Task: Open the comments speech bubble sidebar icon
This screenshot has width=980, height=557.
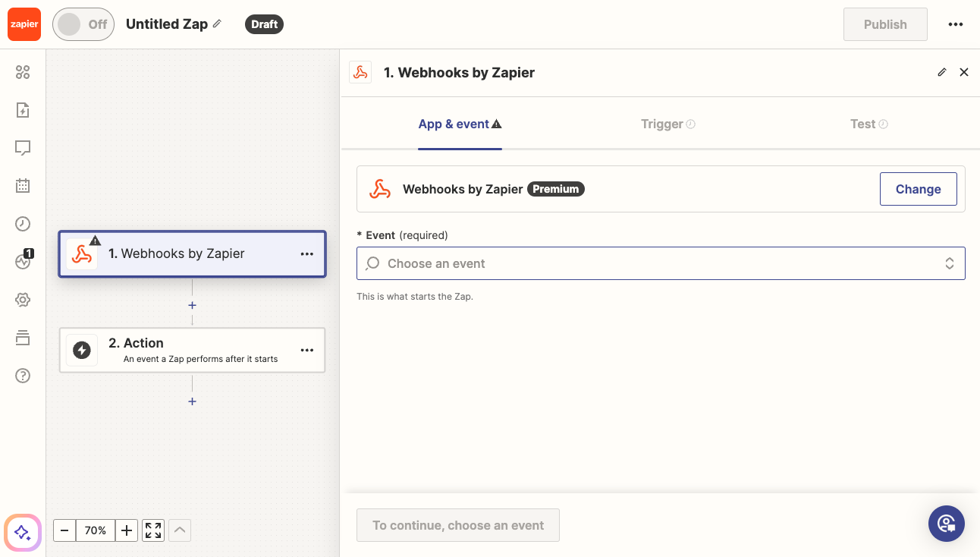Action: [23, 148]
